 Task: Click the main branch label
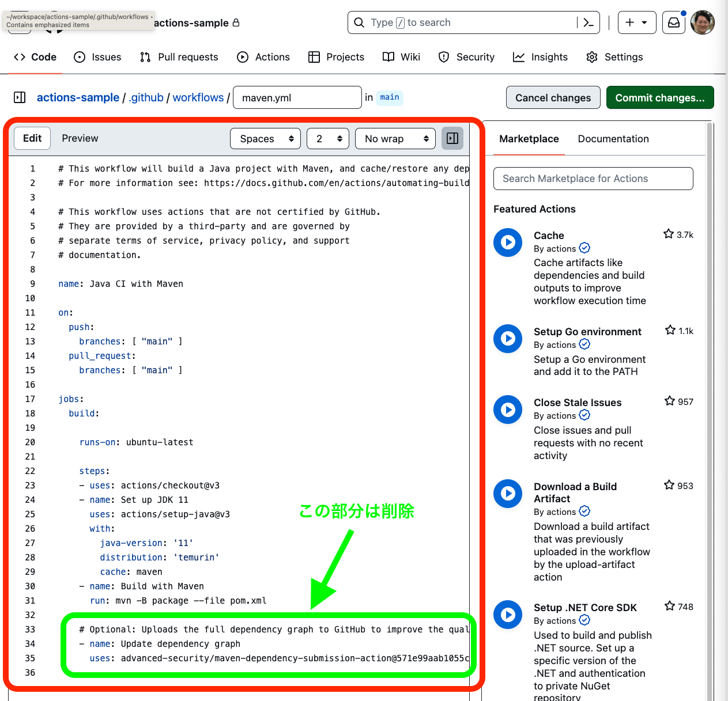(x=390, y=97)
